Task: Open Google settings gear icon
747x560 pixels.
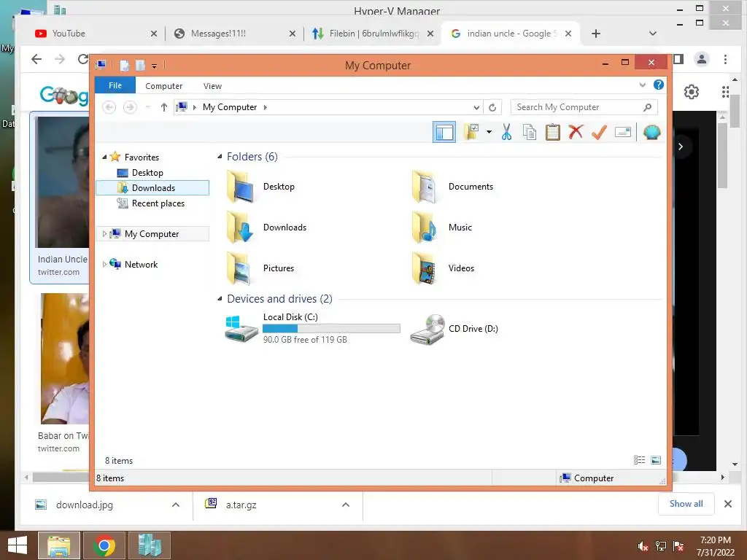Action: (x=692, y=91)
